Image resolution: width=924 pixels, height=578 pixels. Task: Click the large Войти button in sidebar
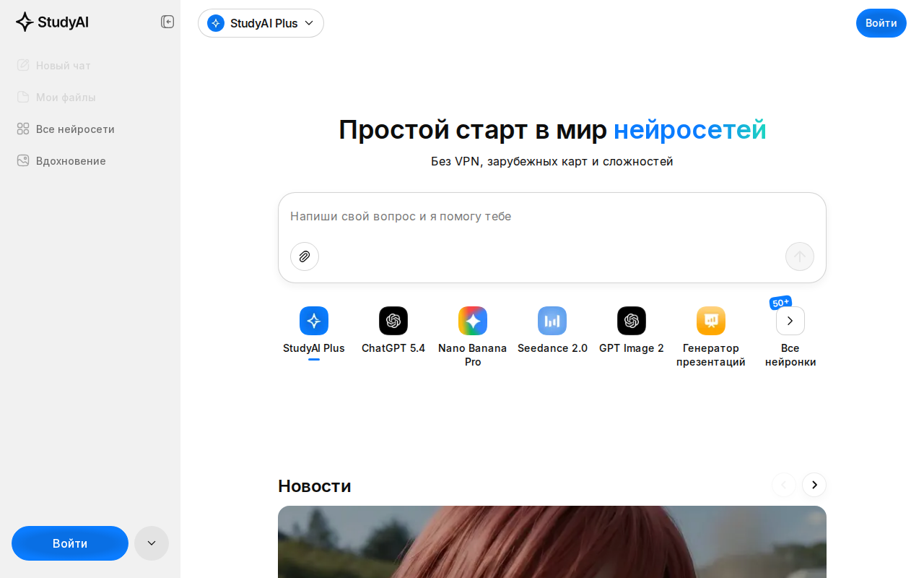click(70, 543)
